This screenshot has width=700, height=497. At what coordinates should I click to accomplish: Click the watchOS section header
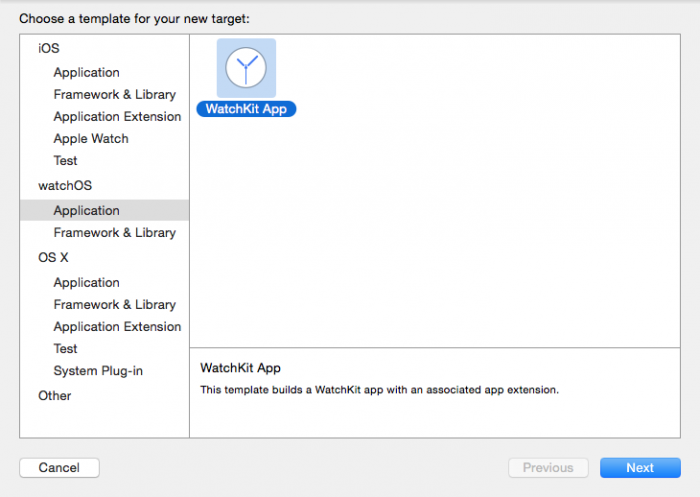[63, 186]
